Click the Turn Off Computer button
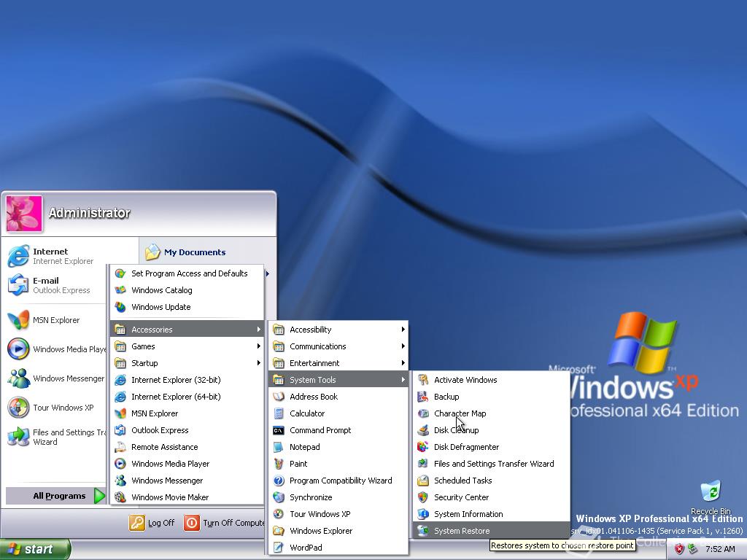 click(x=225, y=523)
